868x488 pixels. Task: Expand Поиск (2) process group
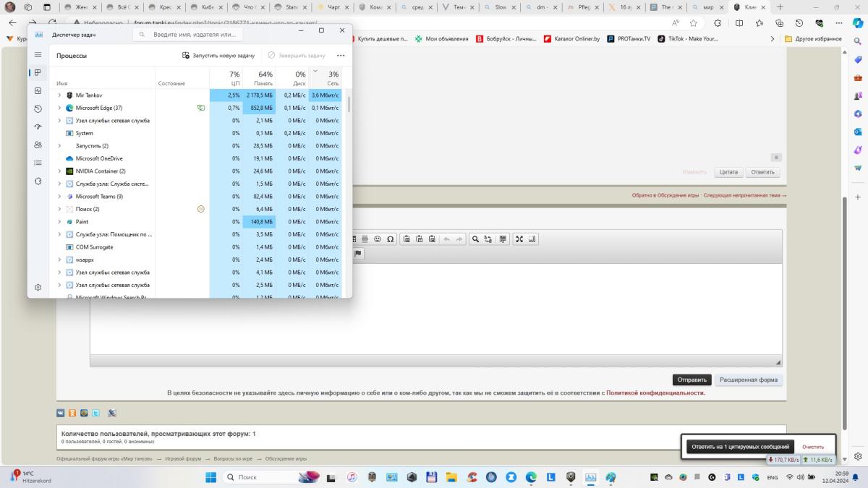coord(59,209)
